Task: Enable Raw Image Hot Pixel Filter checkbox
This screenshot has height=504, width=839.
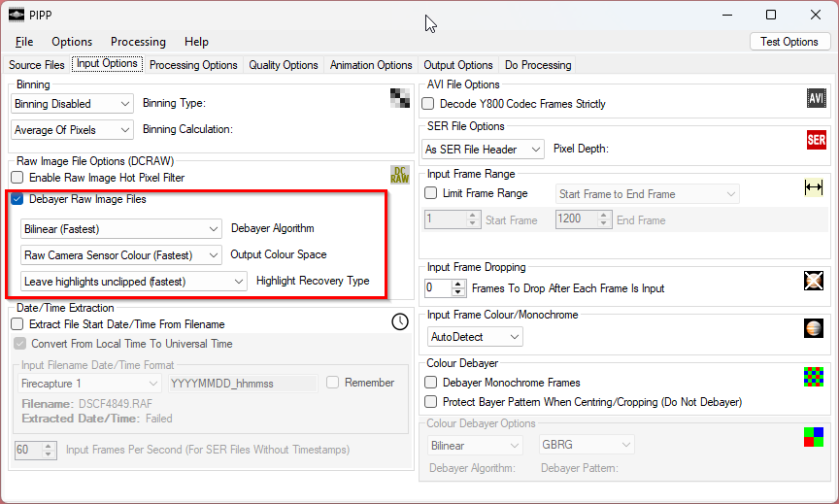Action: point(17,178)
